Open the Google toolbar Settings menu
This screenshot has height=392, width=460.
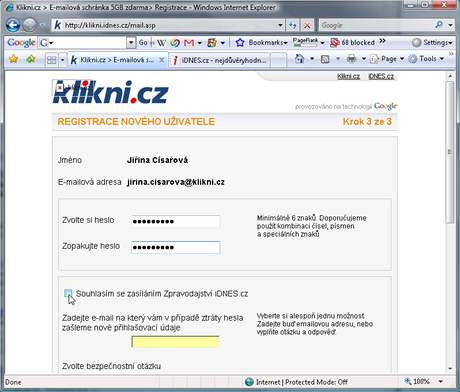click(x=432, y=43)
